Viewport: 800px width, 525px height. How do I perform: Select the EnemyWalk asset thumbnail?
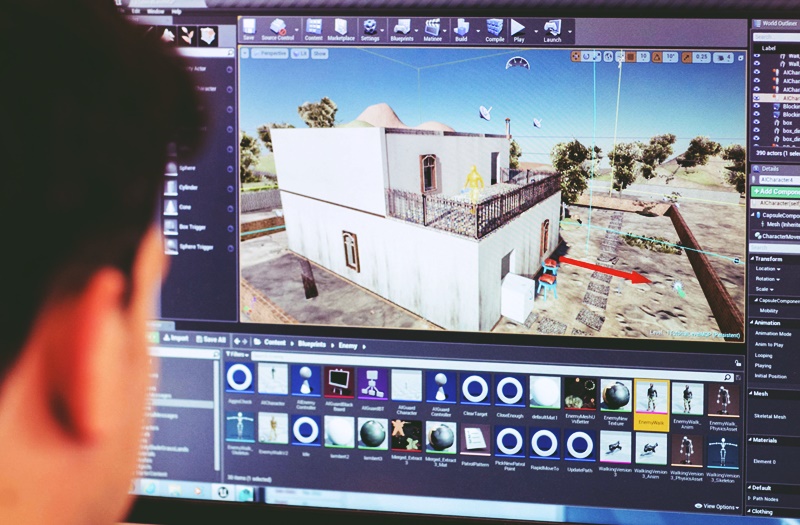[651, 404]
